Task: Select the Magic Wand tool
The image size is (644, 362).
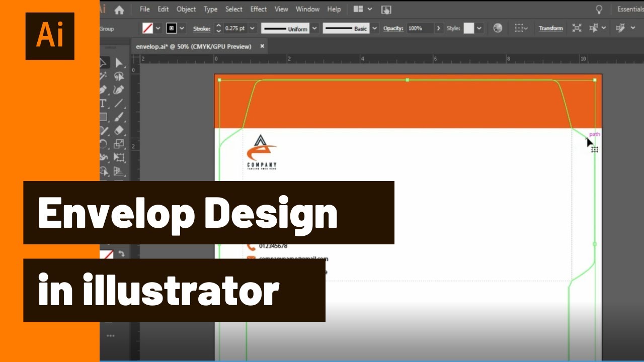Action: pyautogui.click(x=103, y=76)
